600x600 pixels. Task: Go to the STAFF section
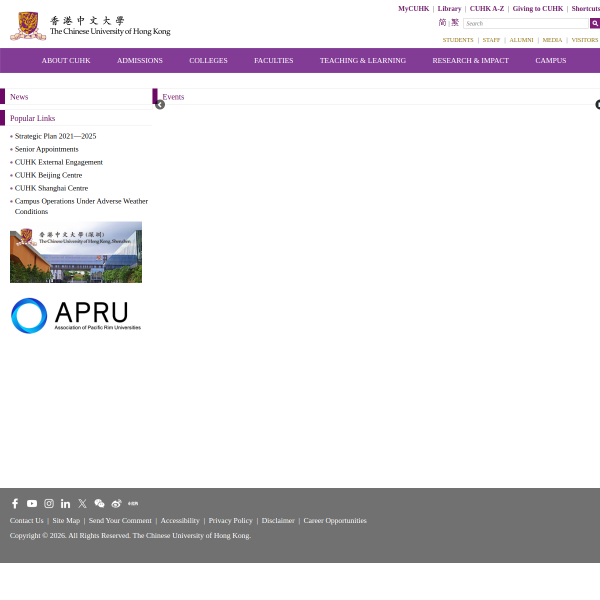[491, 40]
